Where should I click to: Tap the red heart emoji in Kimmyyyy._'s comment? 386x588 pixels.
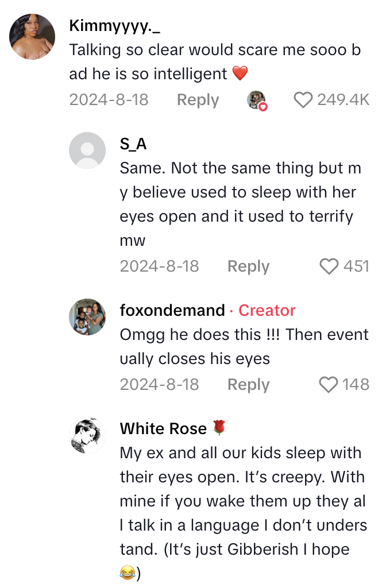click(x=241, y=73)
